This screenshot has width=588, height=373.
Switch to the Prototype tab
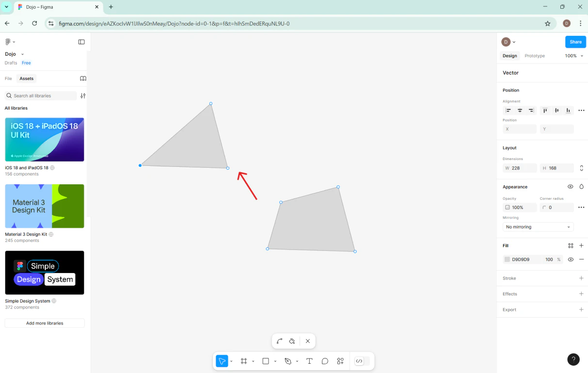pos(535,56)
